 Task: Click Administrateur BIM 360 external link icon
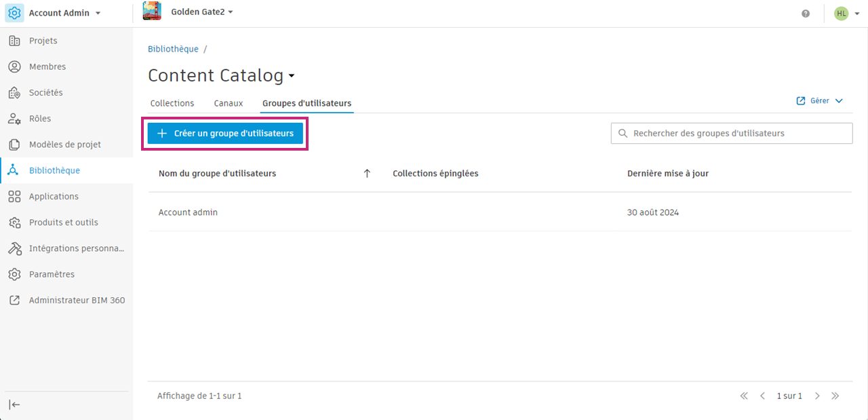pyautogui.click(x=14, y=300)
